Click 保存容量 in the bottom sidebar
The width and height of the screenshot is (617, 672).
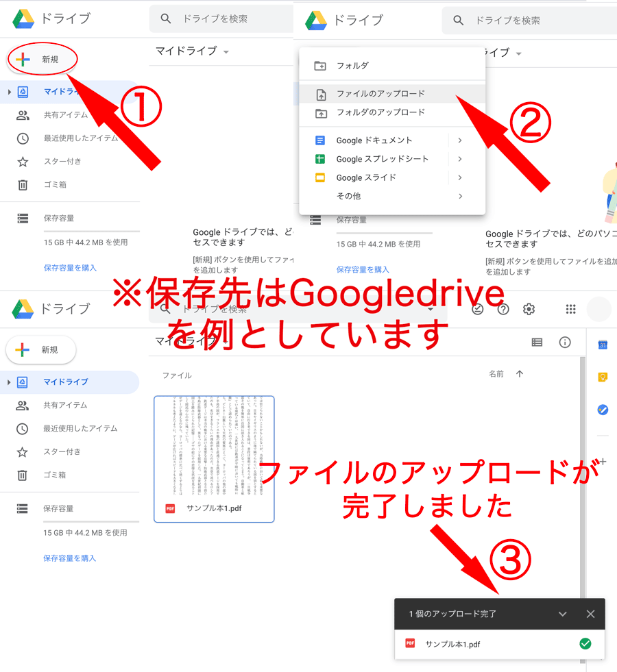click(x=58, y=509)
